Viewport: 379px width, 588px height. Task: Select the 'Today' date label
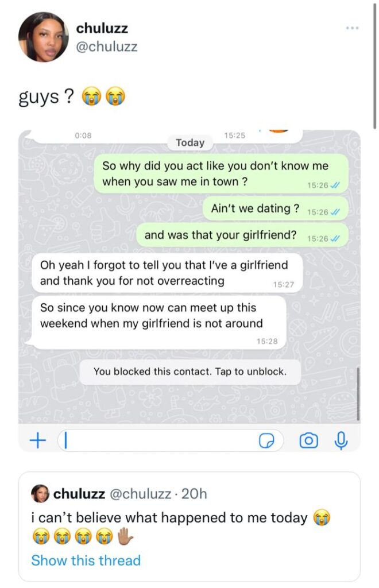tap(190, 142)
